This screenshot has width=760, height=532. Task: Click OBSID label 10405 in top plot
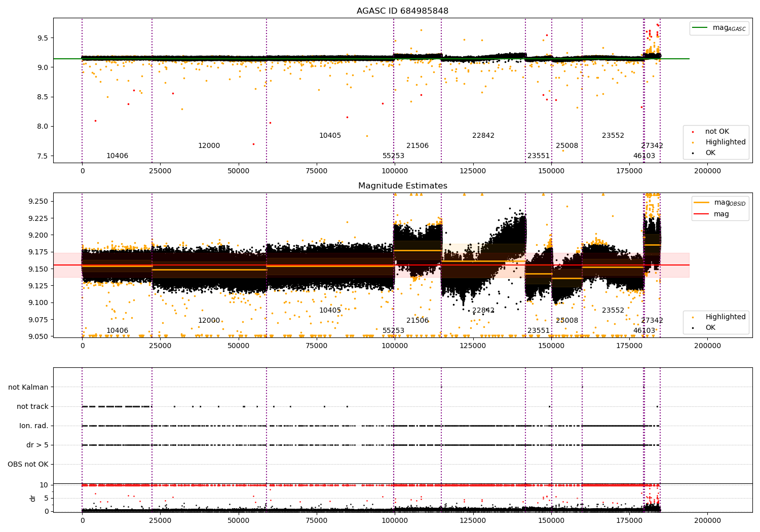330,136
